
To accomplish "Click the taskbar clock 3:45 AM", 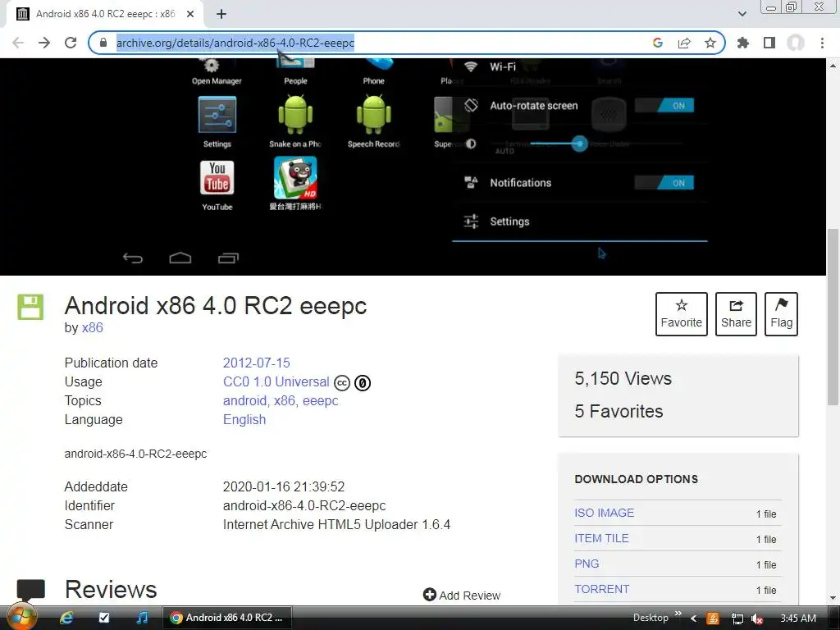I will click(798, 619).
